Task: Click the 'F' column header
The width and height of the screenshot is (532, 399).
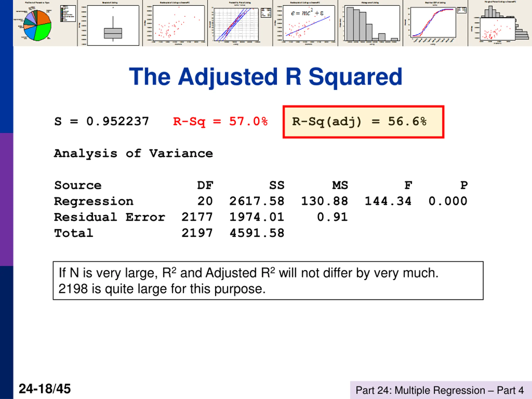Action: (x=408, y=185)
